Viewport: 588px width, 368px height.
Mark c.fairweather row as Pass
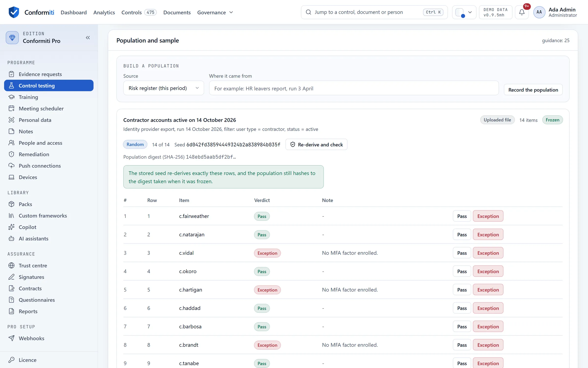(462, 216)
